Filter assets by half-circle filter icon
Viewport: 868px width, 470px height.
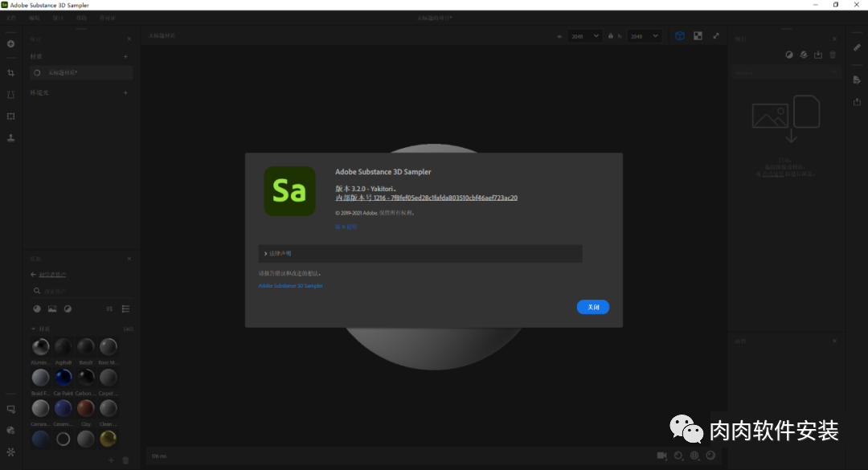tap(68, 309)
